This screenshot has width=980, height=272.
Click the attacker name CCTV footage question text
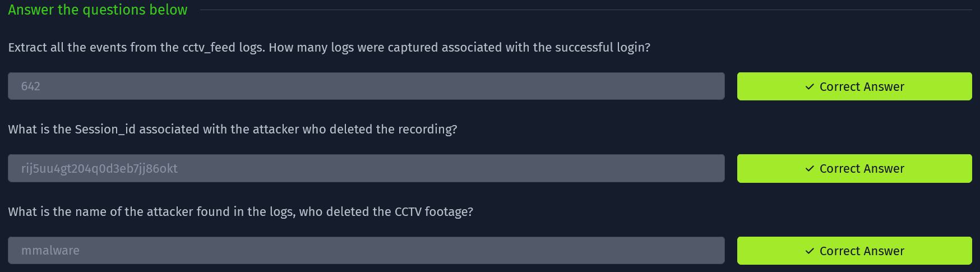coord(241,212)
